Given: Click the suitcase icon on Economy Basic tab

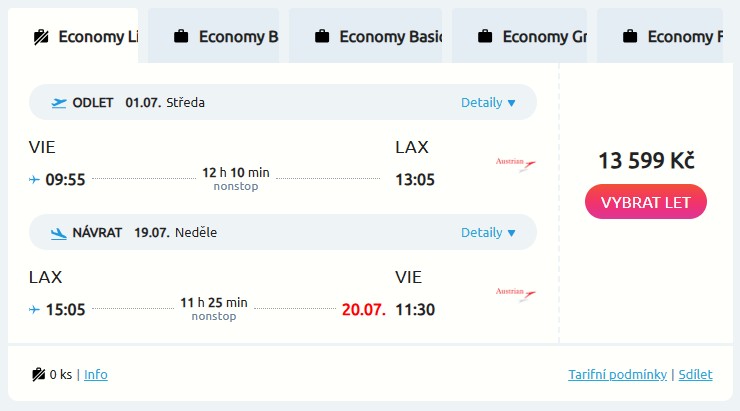Looking at the screenshot, I should point(322,37).
